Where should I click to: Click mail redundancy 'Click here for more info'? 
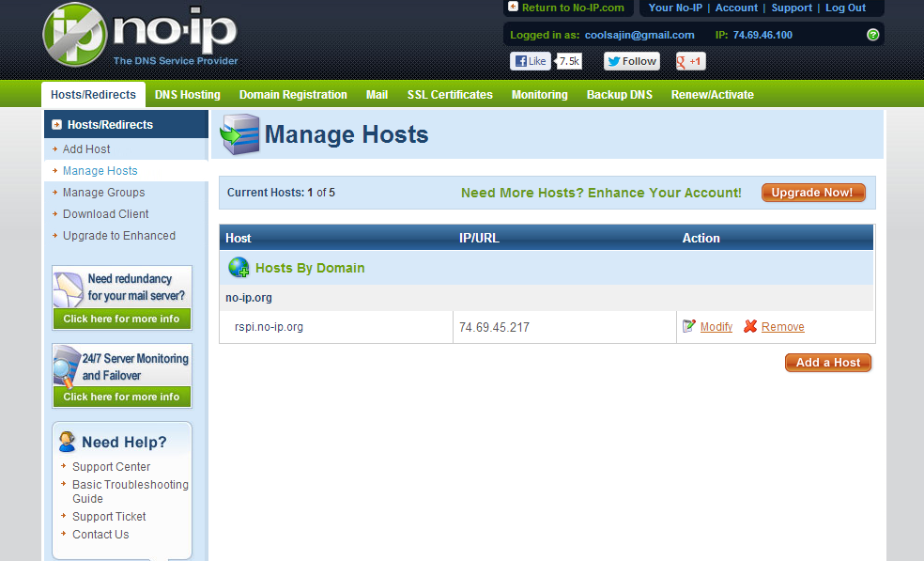[x=121, y=319]
